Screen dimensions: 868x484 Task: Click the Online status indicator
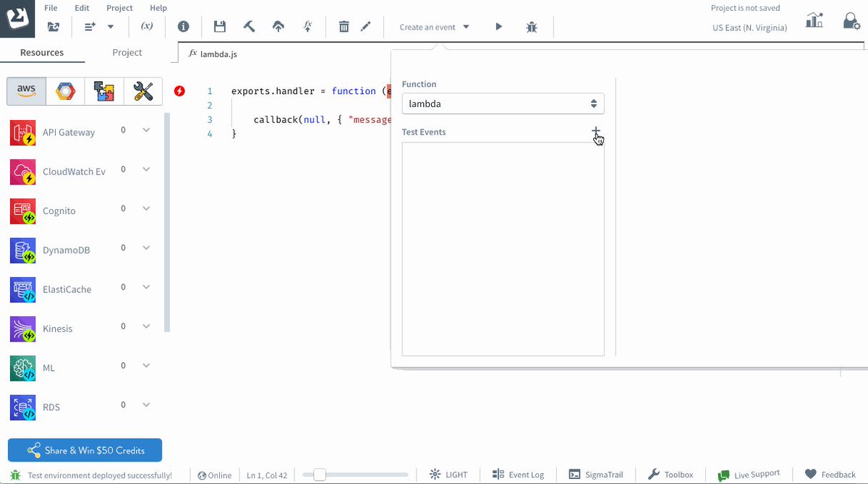[214, 475]
